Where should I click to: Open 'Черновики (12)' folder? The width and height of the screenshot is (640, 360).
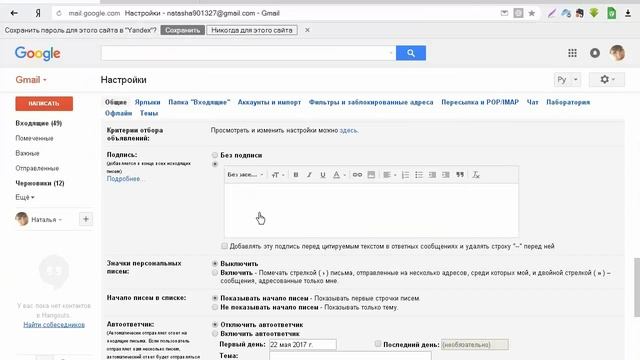(x=40, y=183)
